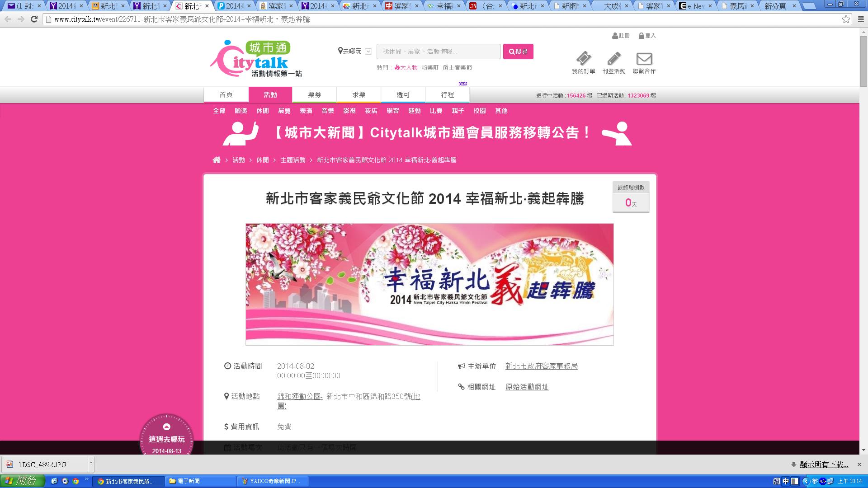Screen dimensions: 868x488
Task: Click the search magnifier button 搜尋
Action: [518, 52]
